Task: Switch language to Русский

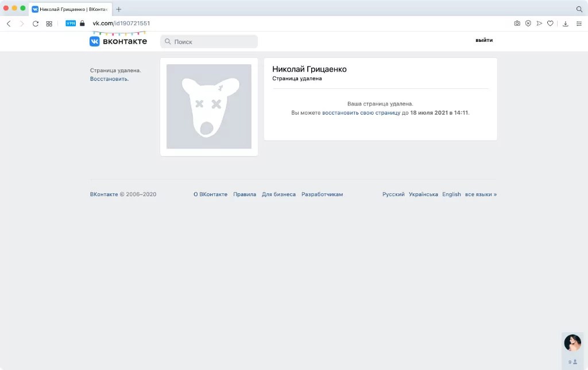Action: tap(393, 194)
